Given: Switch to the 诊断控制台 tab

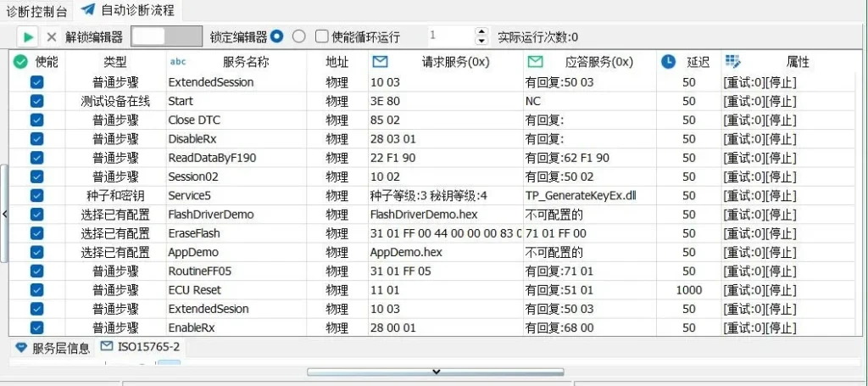Looking at the screenshot, I should (x=36, y=9).
